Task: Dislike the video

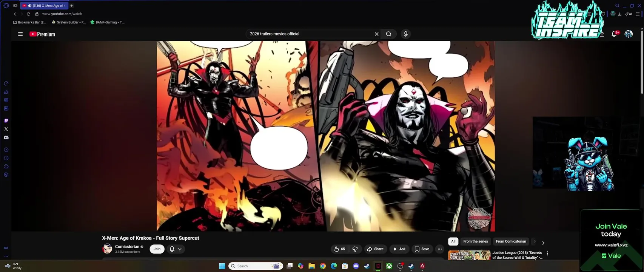Action: click(x=355, y=249)
